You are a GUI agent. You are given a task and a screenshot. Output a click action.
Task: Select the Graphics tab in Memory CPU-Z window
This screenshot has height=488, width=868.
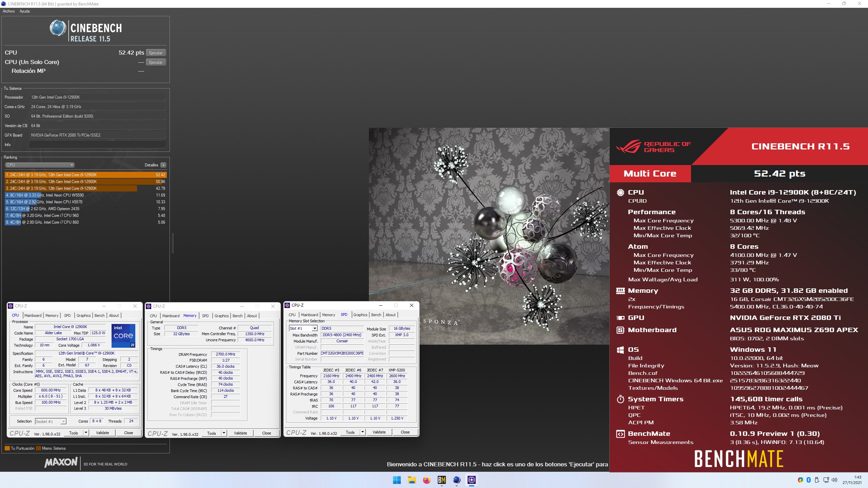(x=221, y=316)
